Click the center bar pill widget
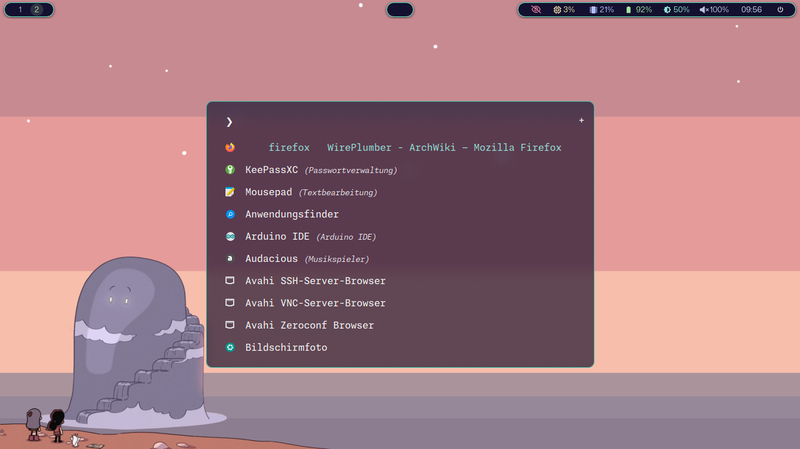 (400, 9)
